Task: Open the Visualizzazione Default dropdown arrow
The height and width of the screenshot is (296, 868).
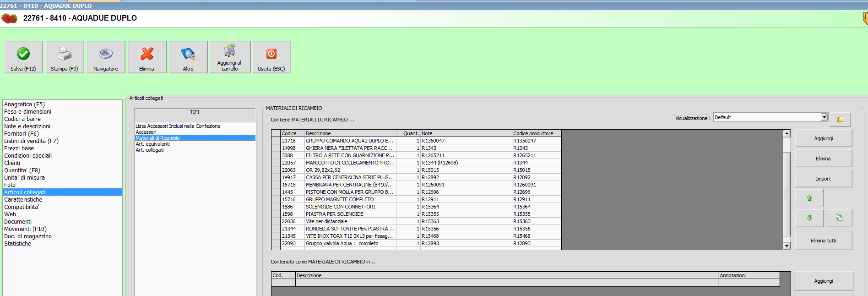Action: pyautogui.click(x=824, y=117)
